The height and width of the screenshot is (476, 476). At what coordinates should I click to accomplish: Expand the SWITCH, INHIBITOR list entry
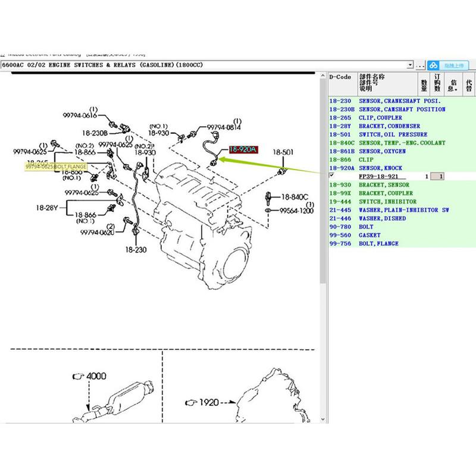387,202
